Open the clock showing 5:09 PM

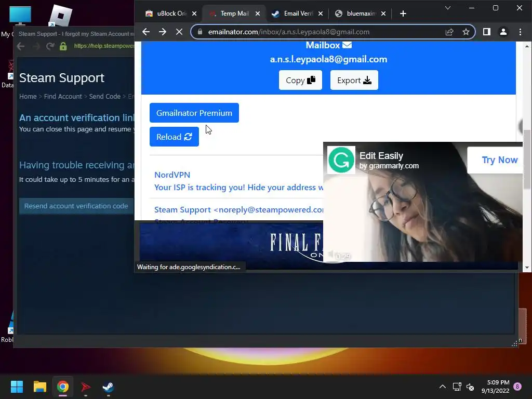tap(495, 387)
